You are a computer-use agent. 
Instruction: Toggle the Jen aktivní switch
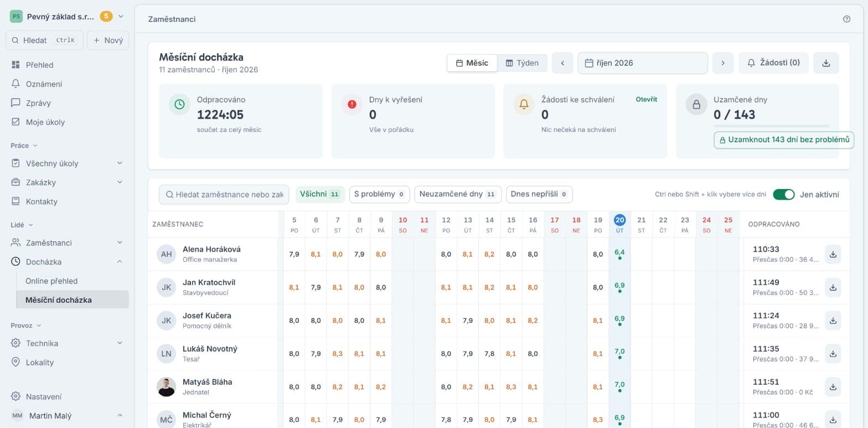tap(784, 194)
